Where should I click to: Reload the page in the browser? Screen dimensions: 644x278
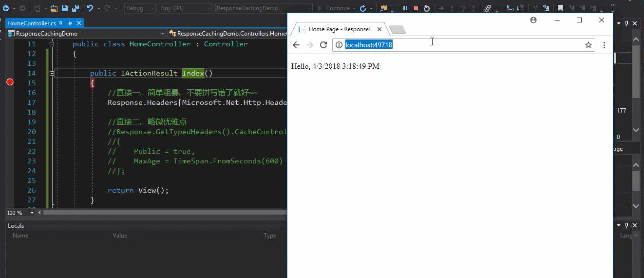tap(323, 45)
